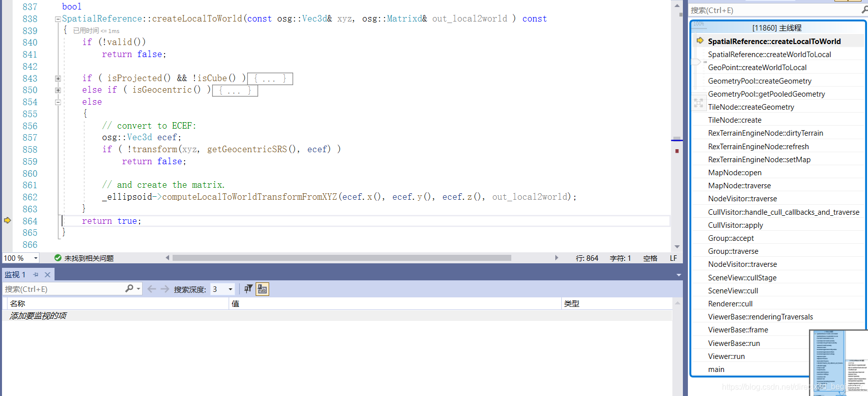Viewport: 868px width, 396px height.
Task: Select CullVisitor::handle_cull_callbacks_and_traverse frame
Action: [783, 212]
